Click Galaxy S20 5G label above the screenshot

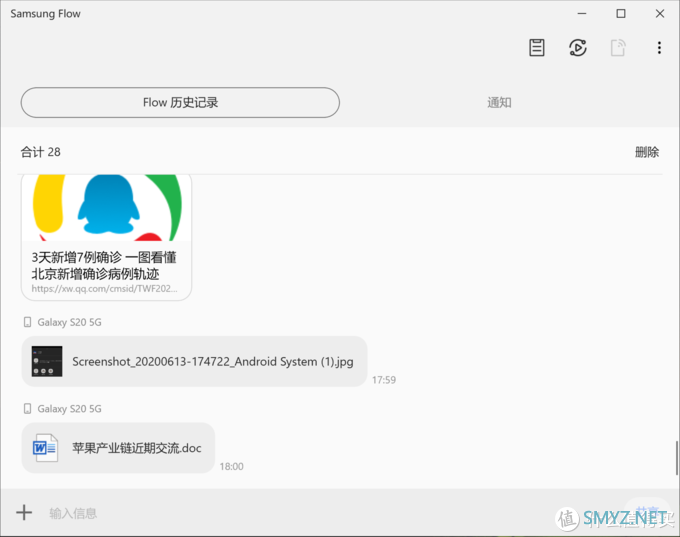(69, 322)
